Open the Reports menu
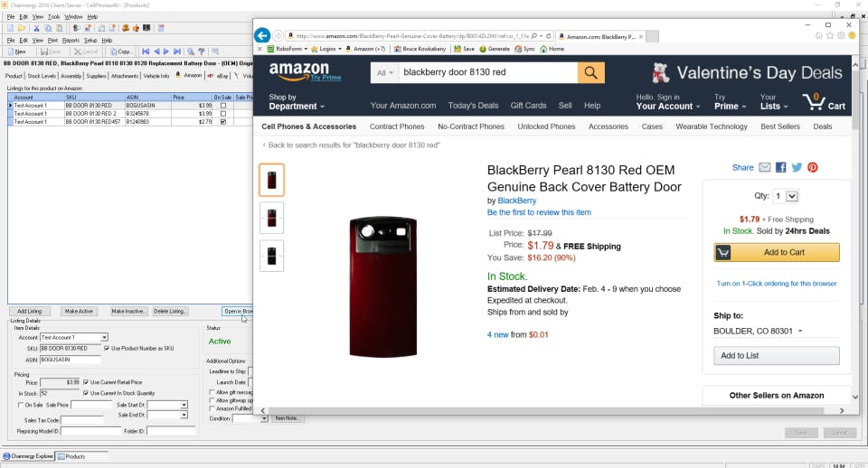The height and width of the screenshot is (468, 868). (71, 41)
